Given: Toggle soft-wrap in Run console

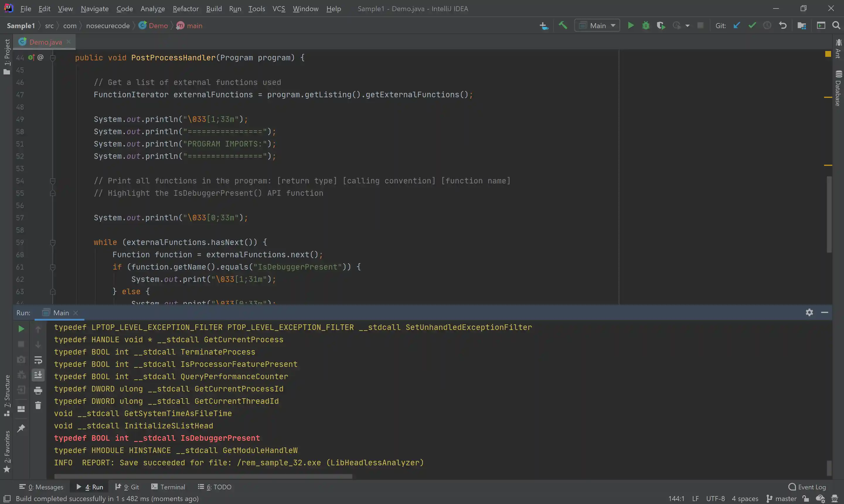Looking at the screenshot, I should (x=38, y=360).
